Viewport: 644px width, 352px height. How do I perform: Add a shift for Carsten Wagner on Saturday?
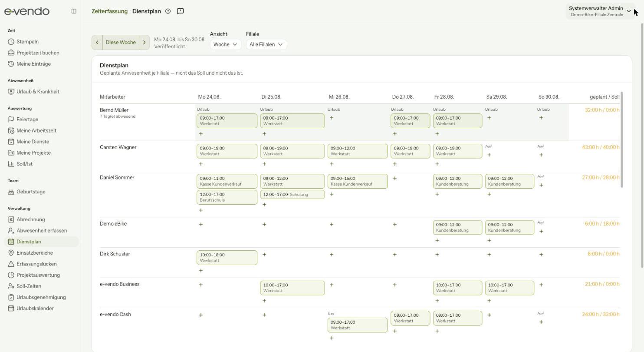[x=489, y=155]
